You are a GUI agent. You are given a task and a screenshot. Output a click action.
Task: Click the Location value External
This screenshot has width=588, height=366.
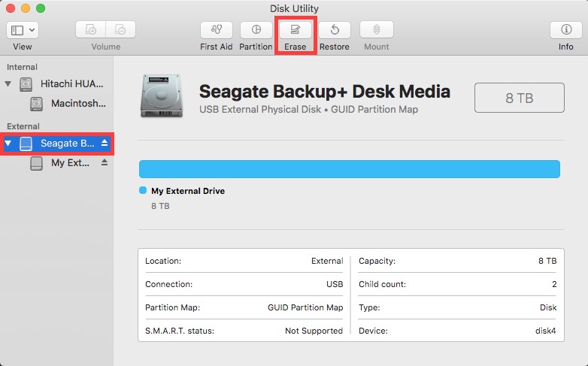click(x=327, y=261)
